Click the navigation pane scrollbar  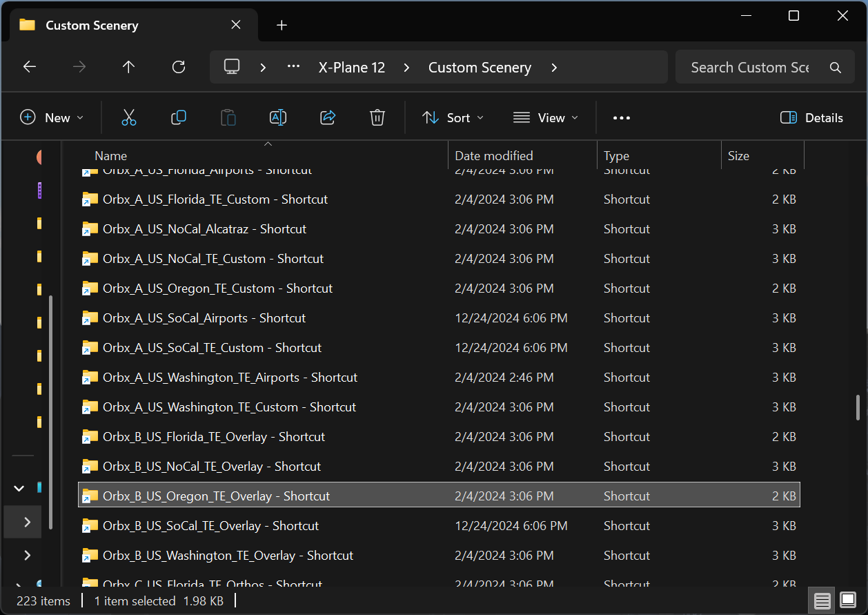(x=50, y=413)
